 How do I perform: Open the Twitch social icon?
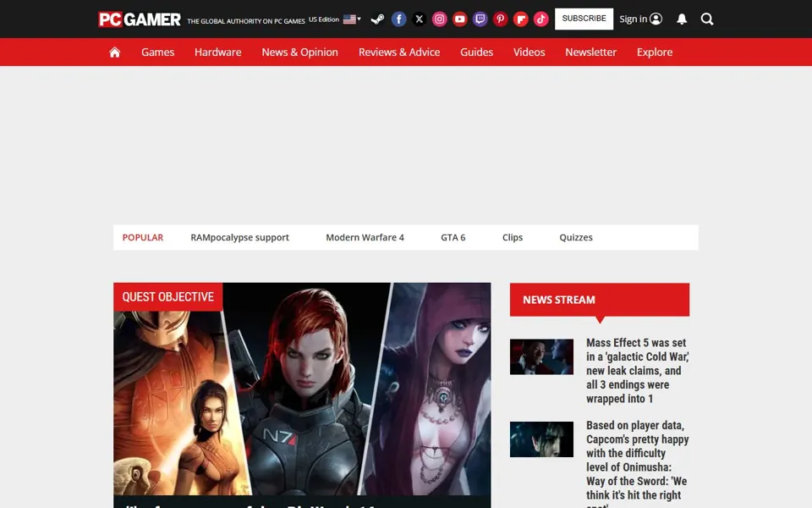coord(480,19)
